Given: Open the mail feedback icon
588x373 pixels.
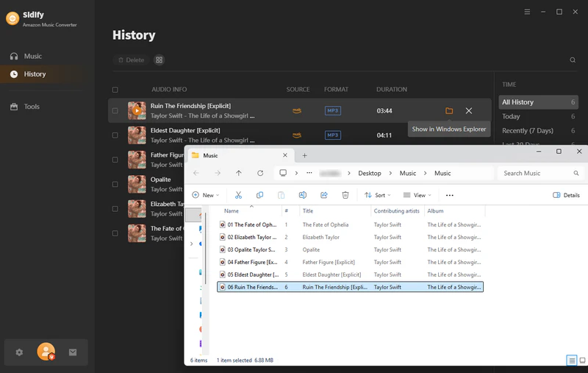Looking at the screenshot, I should [73, 352].
